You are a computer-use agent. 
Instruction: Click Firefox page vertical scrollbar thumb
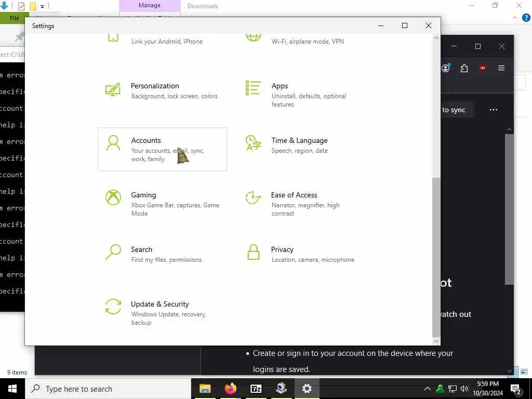(x=509, y=209)
